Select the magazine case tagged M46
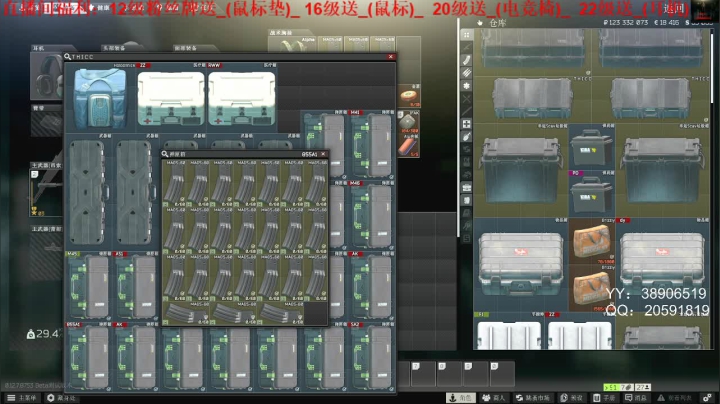 [x=371, y=216]
